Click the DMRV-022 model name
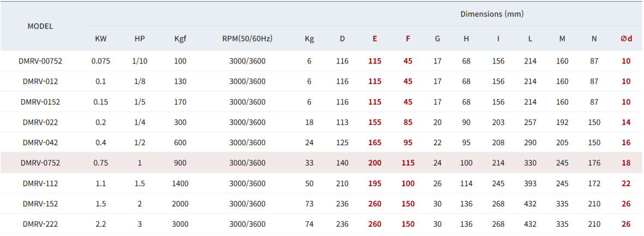Image resolution: width=644 pixels, height=236 pixels. point(40,122)
